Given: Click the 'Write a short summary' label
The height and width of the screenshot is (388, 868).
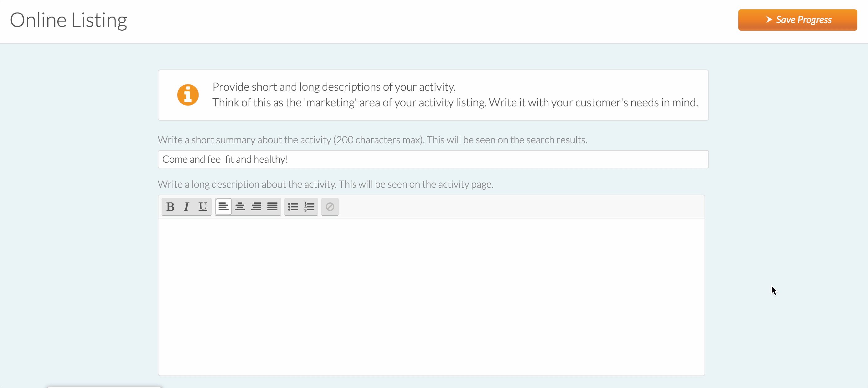Looking at the screenshot, I should [x=372, y=140].
